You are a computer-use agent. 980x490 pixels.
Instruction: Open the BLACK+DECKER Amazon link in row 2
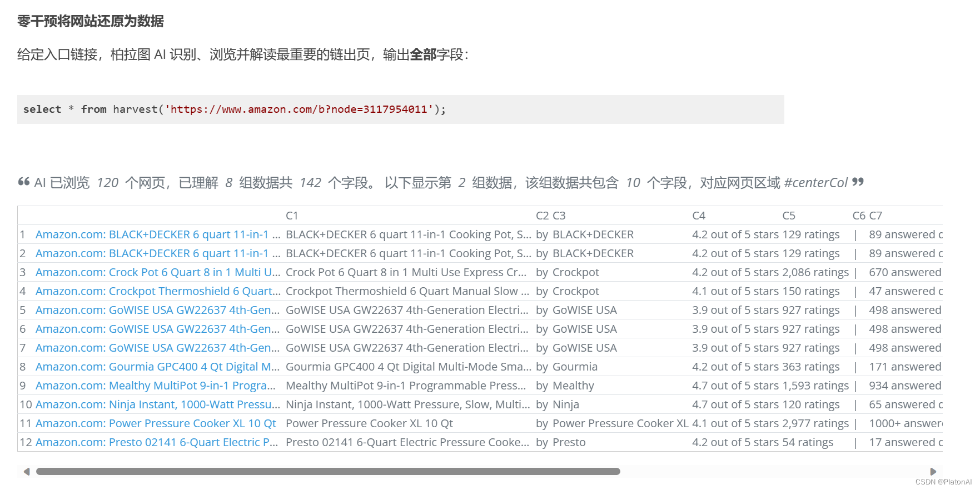158,253
